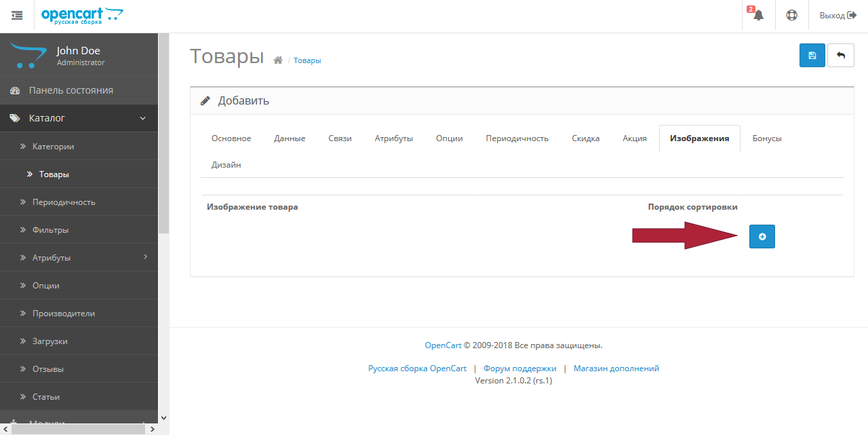
Task: Click the Порядок сортировки column header
Action: click(692, 207)
